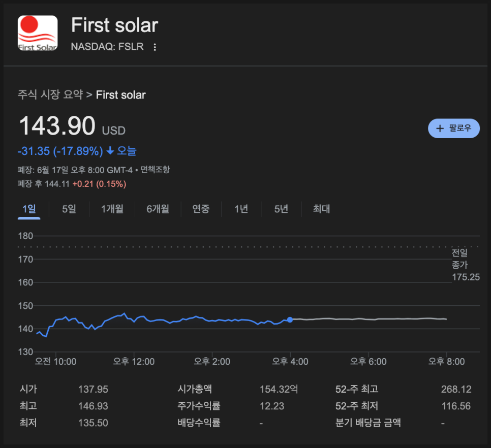Show the 5년 chart range
The image size is (491, 448).
281,209
